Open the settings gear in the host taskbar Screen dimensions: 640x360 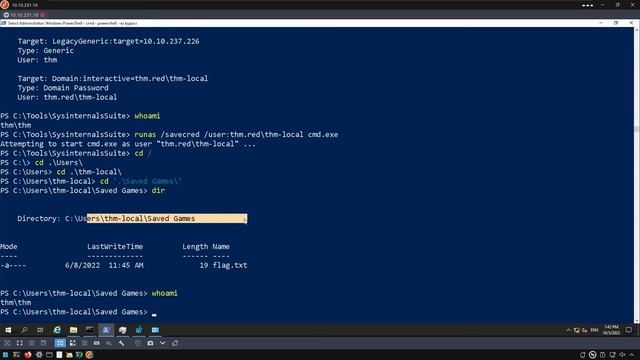point(39,355)
